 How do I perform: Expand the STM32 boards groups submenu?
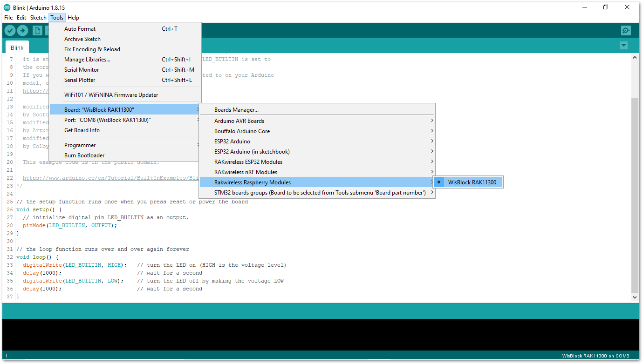pos(317,193)
